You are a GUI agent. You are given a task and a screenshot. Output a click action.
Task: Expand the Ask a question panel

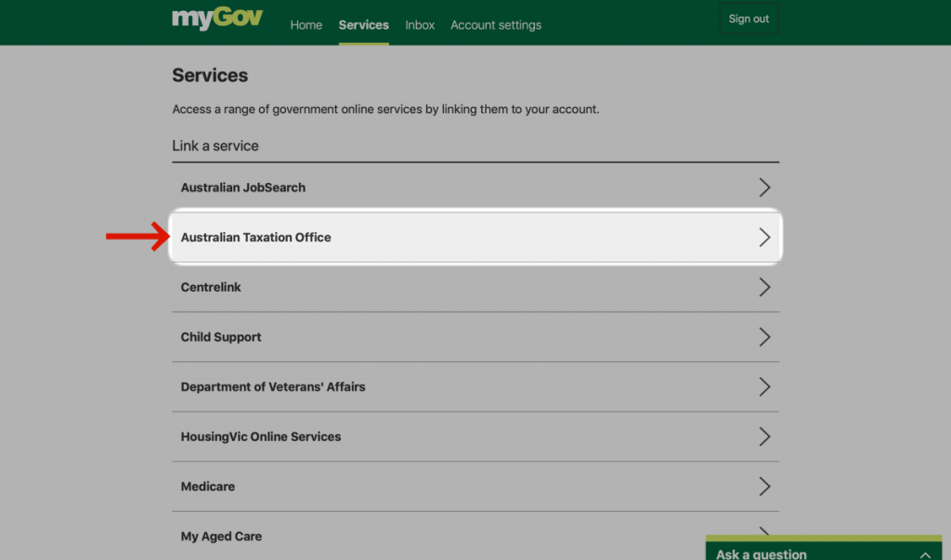(x=924, y=553)
